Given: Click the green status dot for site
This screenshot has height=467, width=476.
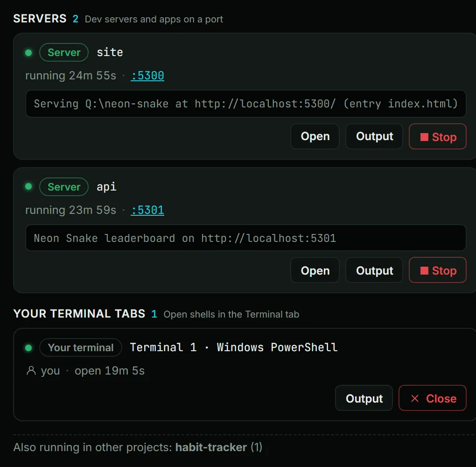Looking at the screenshot, I should point(28,53).
